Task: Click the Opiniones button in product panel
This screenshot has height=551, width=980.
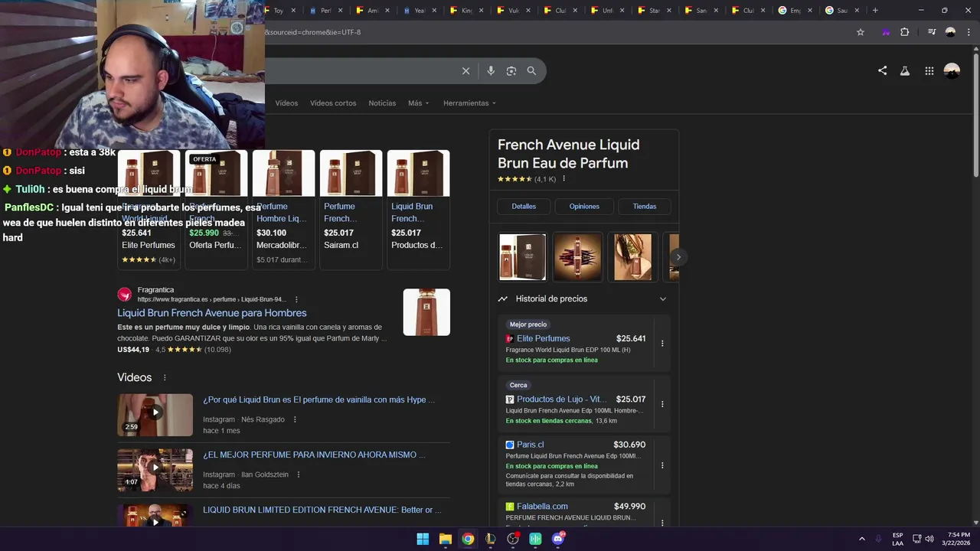Action: click(x=584, y=206)
